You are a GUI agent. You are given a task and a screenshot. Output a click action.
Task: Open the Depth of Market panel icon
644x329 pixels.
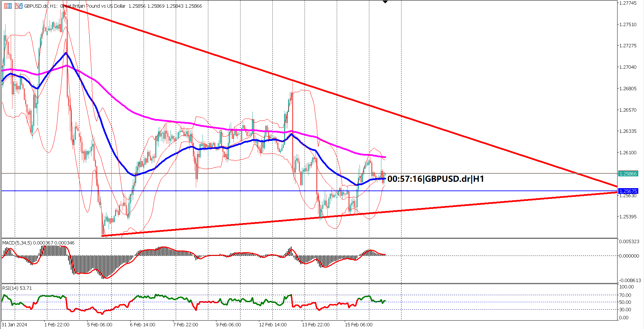pyautogui.click(x=8, y=6)
